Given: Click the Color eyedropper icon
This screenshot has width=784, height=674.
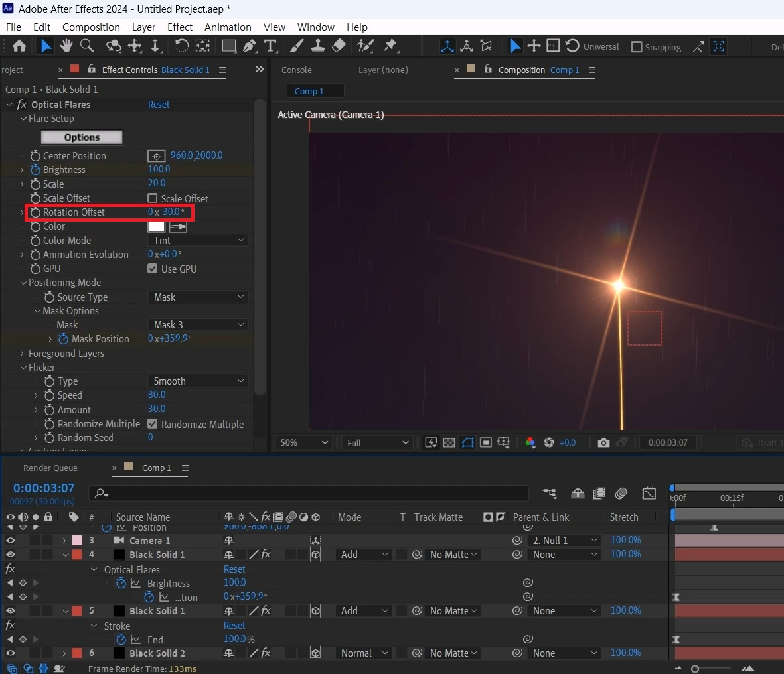Looking at the screenshot, I should [x=178, y=227].
